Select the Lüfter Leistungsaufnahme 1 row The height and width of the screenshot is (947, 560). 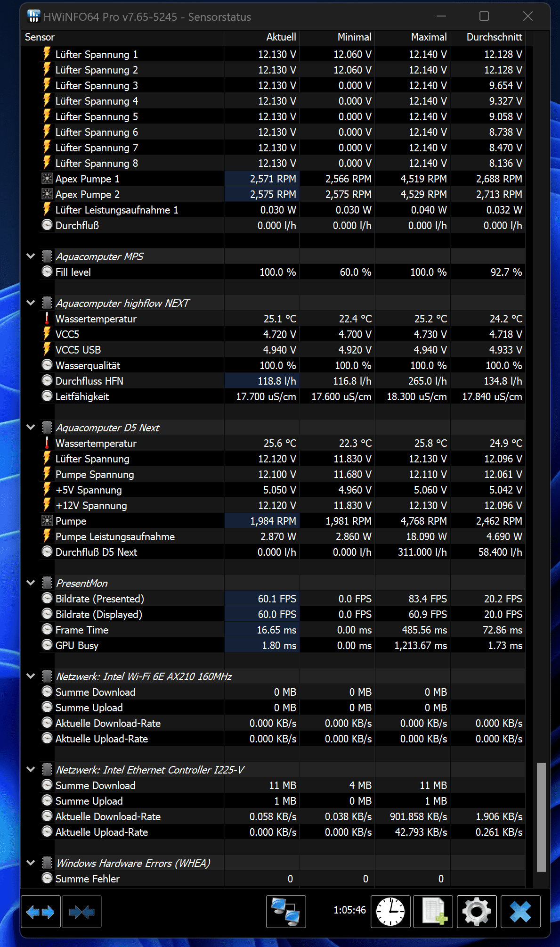pos(283,210)
